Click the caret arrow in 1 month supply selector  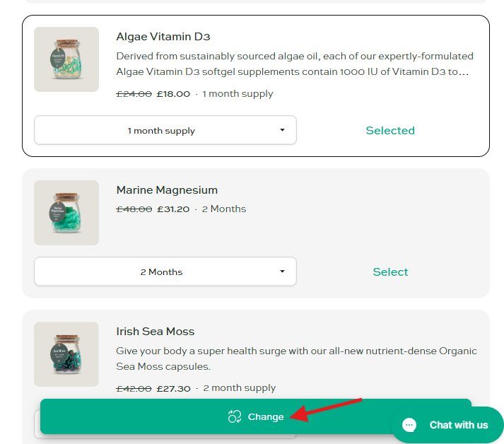pos(282,130)
